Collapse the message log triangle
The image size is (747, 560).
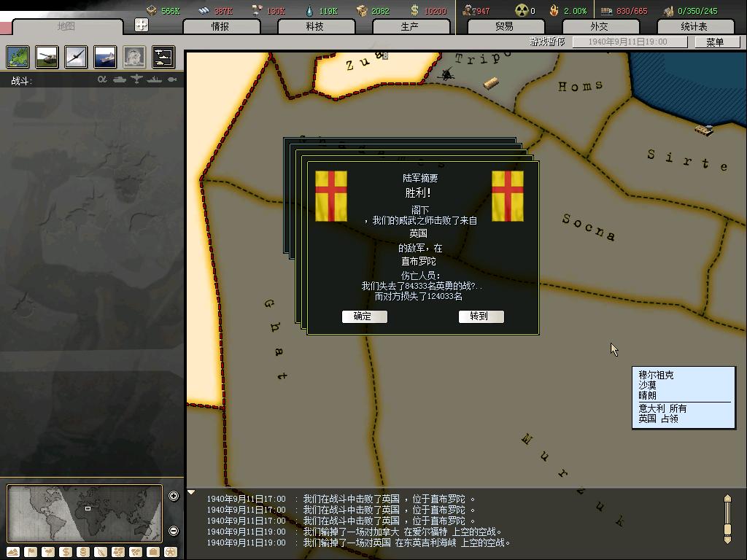191,492
